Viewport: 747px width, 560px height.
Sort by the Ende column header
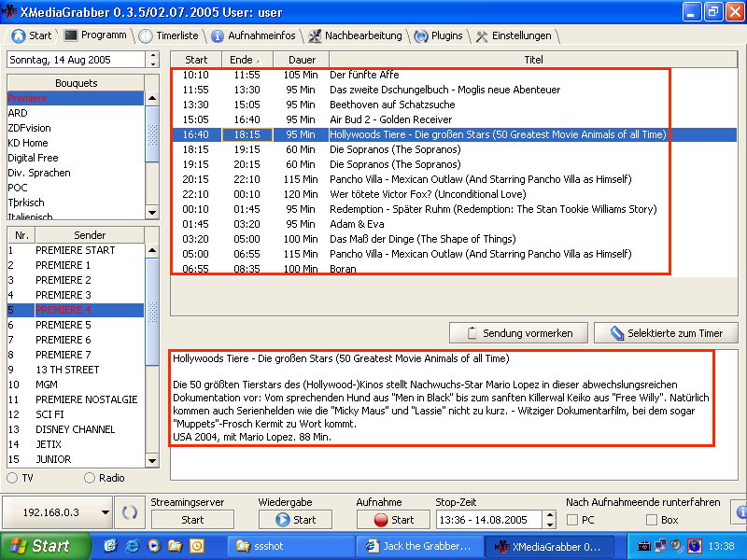pyautogui.click(x=247, y=60)
